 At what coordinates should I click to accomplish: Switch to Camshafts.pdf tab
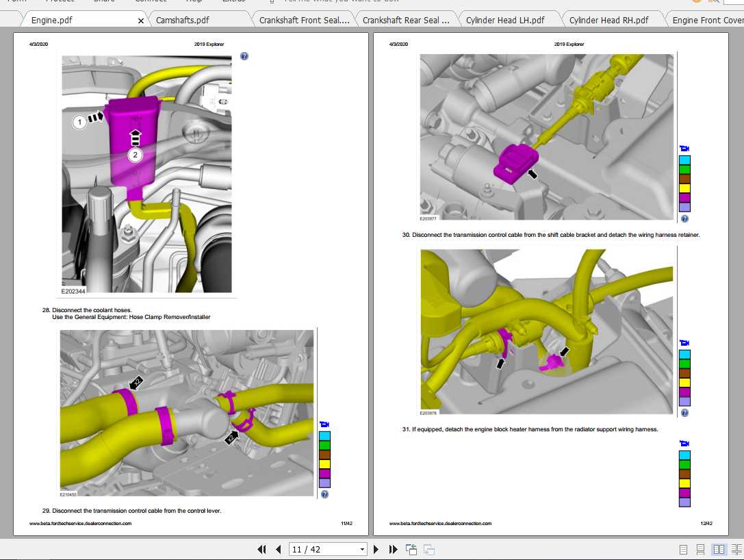[182, 21]
